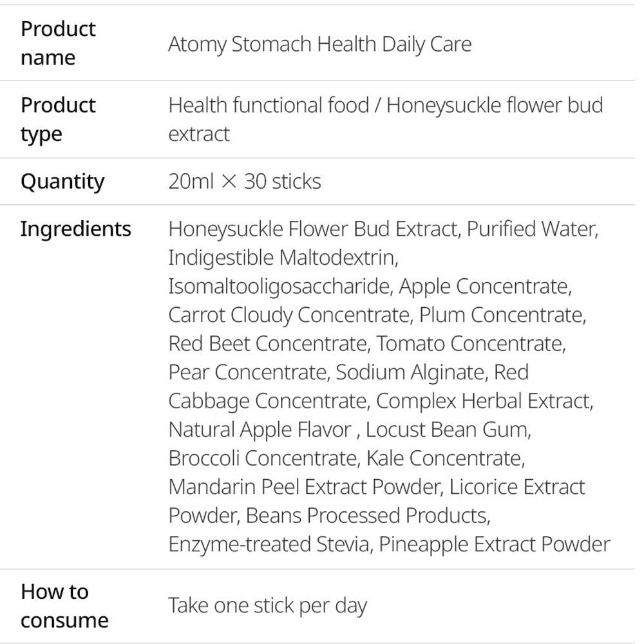This screenshot has width=644, height=644.
Task: Select 'Atomy Stomach Health Daily Care' text
Action: (x=319, y=44)
